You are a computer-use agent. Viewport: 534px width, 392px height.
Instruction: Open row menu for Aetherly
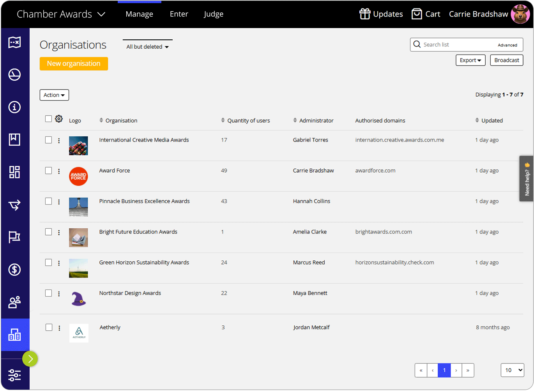click(59, 328)
